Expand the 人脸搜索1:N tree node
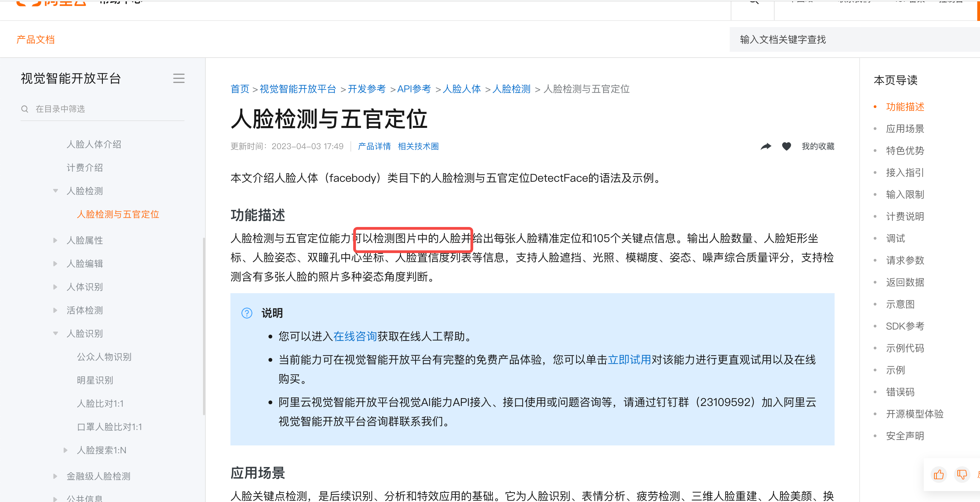Image resolution: width=980 pixels, height=502 pixels. tap(65, 450)
